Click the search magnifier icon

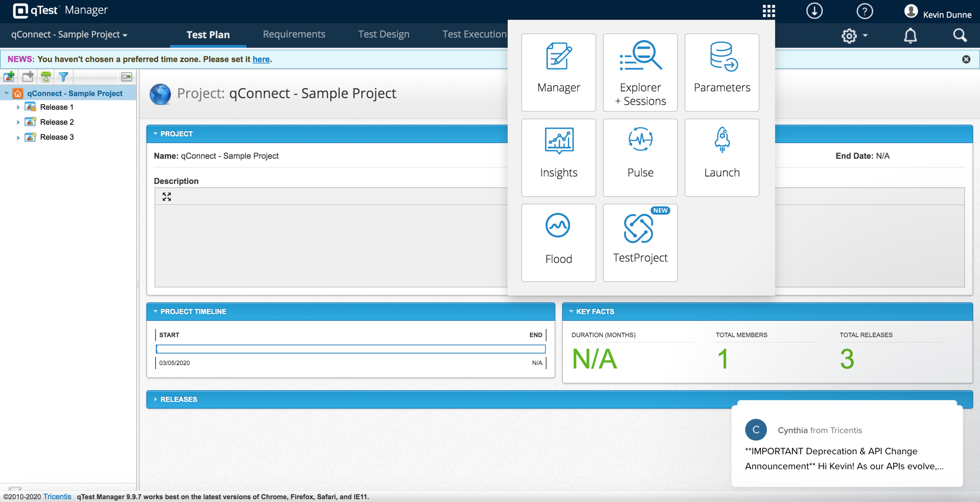point(959,35)
